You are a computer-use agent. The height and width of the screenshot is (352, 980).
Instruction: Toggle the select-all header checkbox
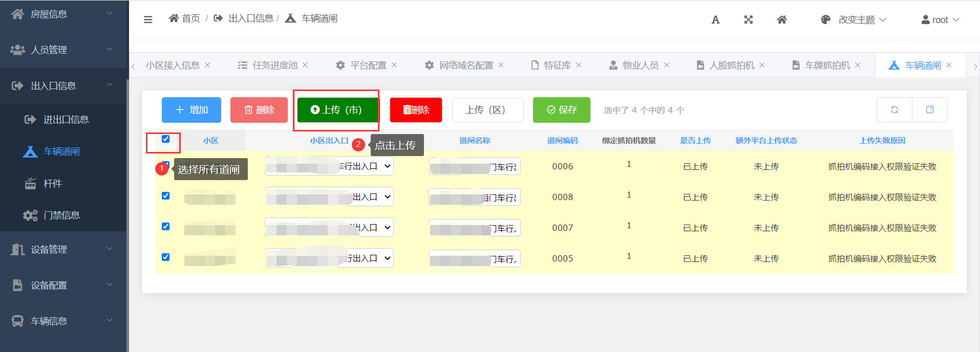(x=165, y=139)
